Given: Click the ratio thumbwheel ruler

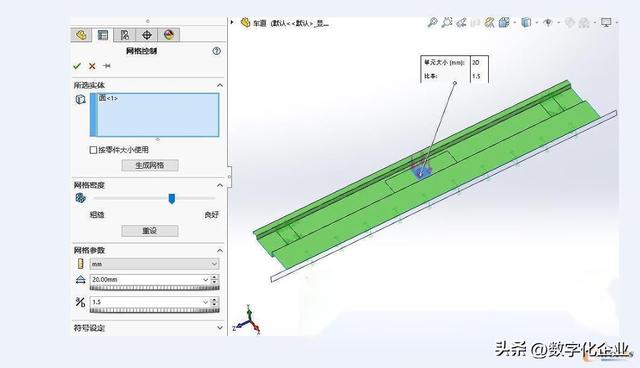Looking at the screenshot, I should click(x=154, y=310).
